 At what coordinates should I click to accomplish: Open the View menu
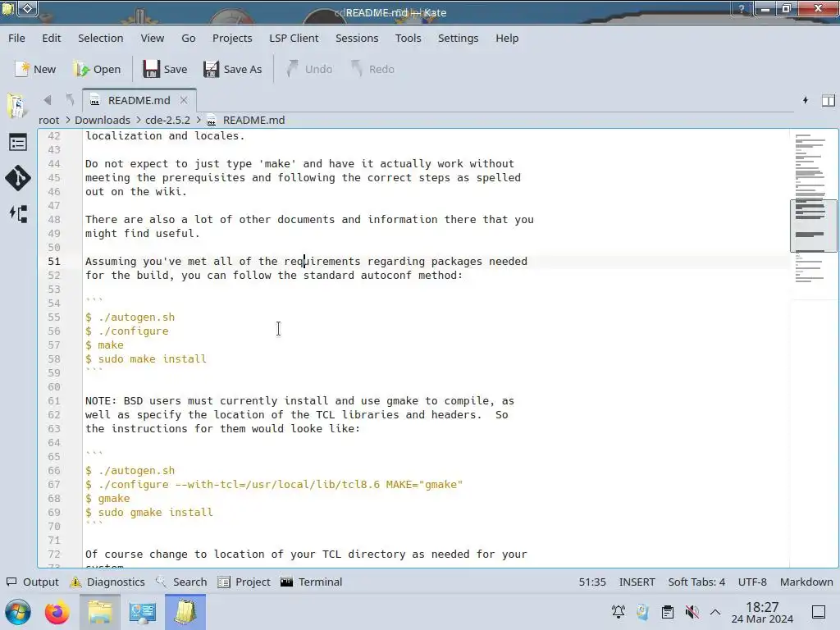[x=152, y=38]
